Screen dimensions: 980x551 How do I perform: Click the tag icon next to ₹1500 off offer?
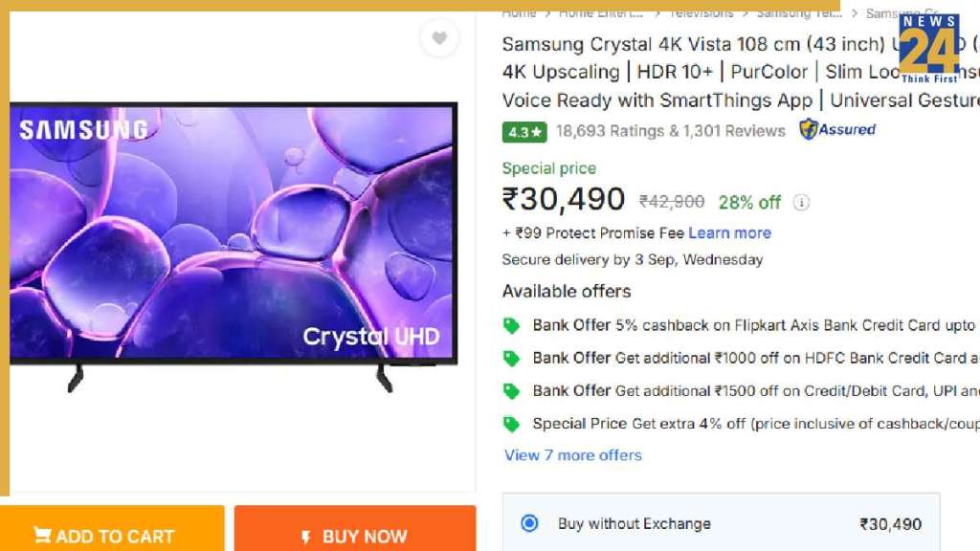(512, 390)
